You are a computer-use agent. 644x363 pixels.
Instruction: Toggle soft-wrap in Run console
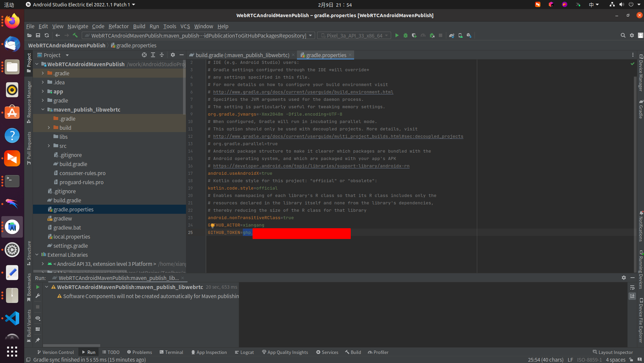pos(632,287)
